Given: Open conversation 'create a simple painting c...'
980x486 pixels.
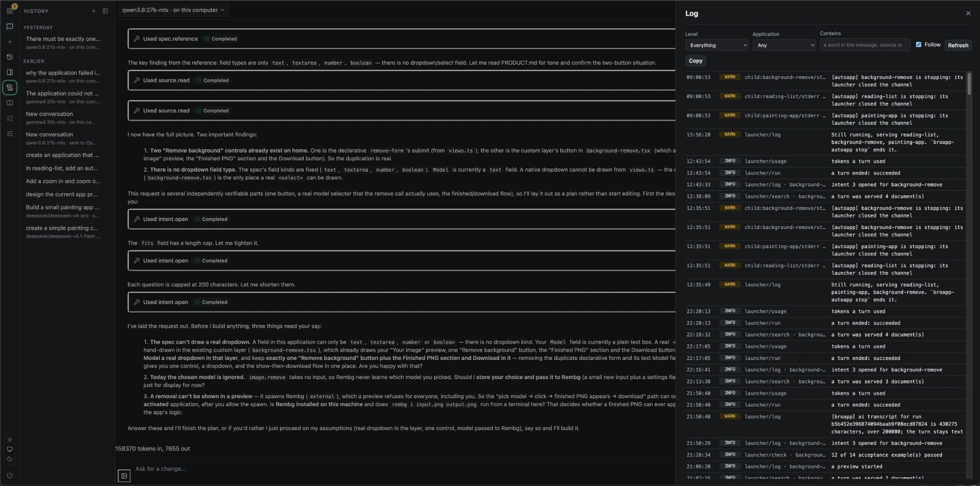Looking at the screenshot, I should [63, 231].
